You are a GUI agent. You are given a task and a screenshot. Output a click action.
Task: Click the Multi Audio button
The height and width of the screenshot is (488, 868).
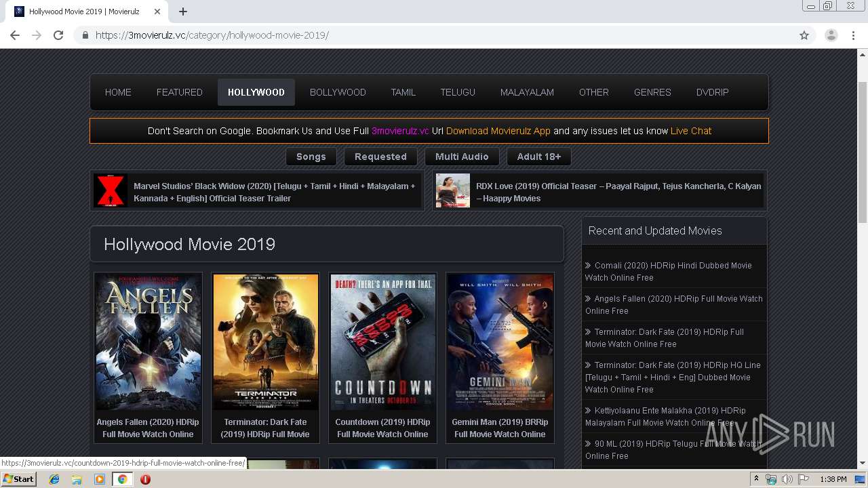[462, 157]
